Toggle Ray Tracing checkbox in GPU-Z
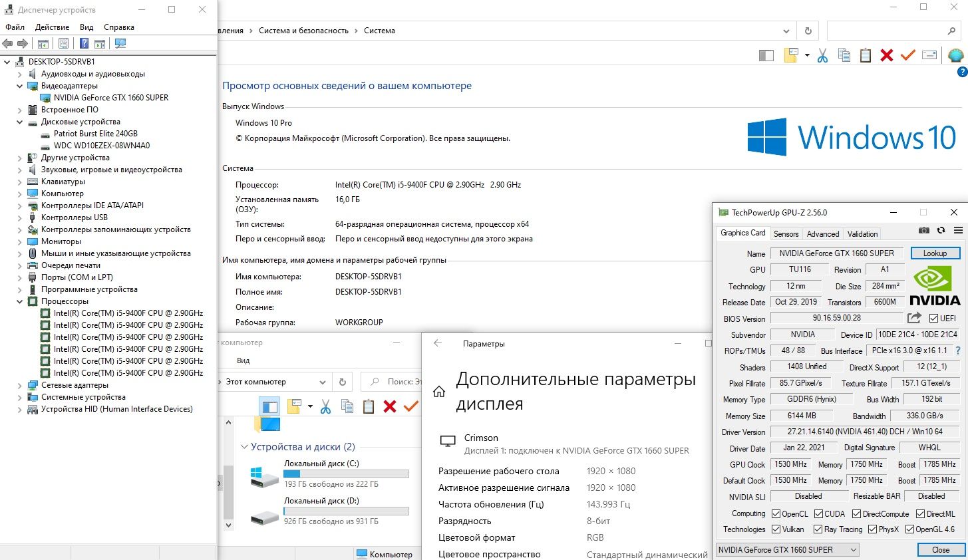The width and height of the screenshot is (968, 560). (818, 529)
